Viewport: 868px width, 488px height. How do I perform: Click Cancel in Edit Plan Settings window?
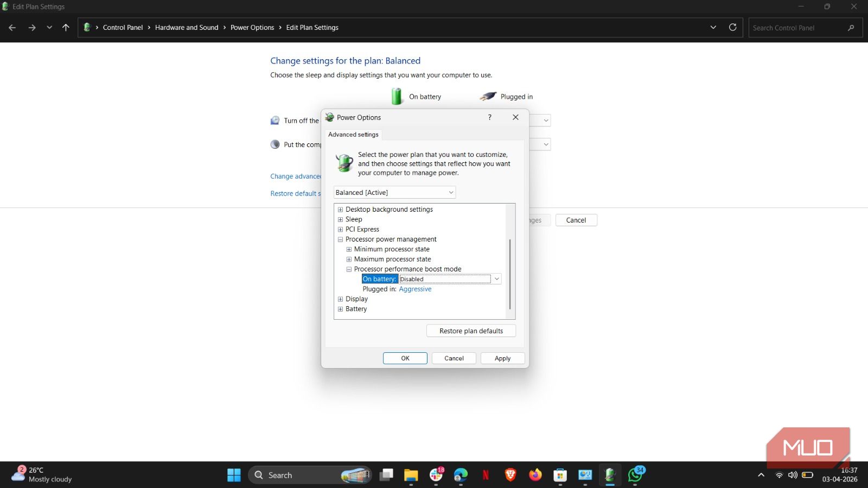tap(576, 220)
